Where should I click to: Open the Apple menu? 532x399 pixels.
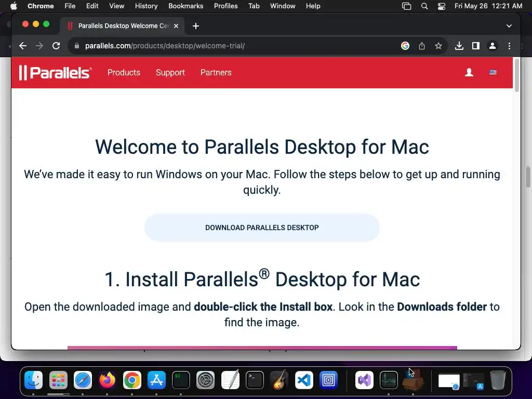[14, 6]
